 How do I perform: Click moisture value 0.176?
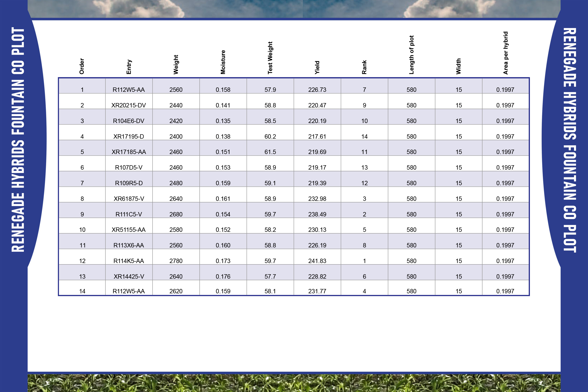pos(223,277)
